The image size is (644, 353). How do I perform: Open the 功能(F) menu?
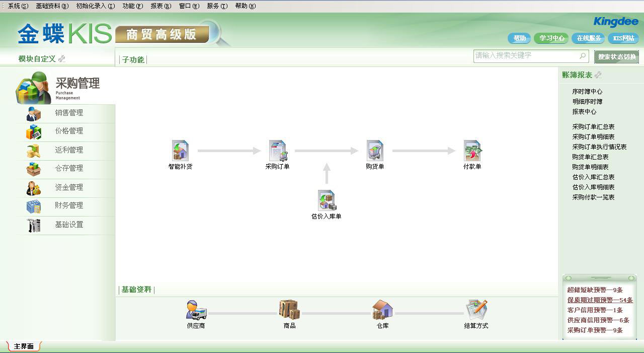(133, 6)
